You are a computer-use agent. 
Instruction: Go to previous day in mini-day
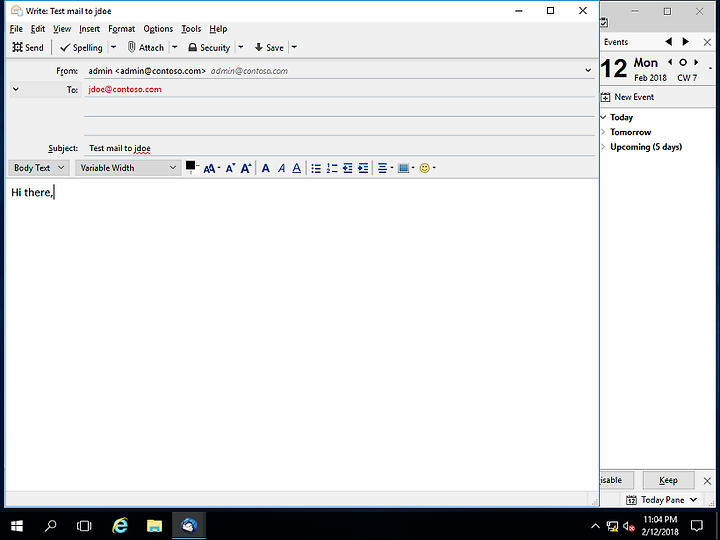point(670,62)
